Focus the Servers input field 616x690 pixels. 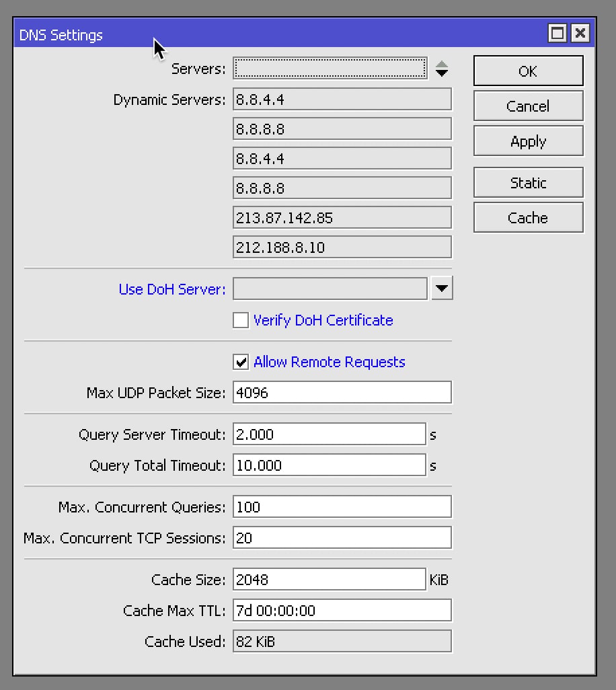(x=330, y=68)
